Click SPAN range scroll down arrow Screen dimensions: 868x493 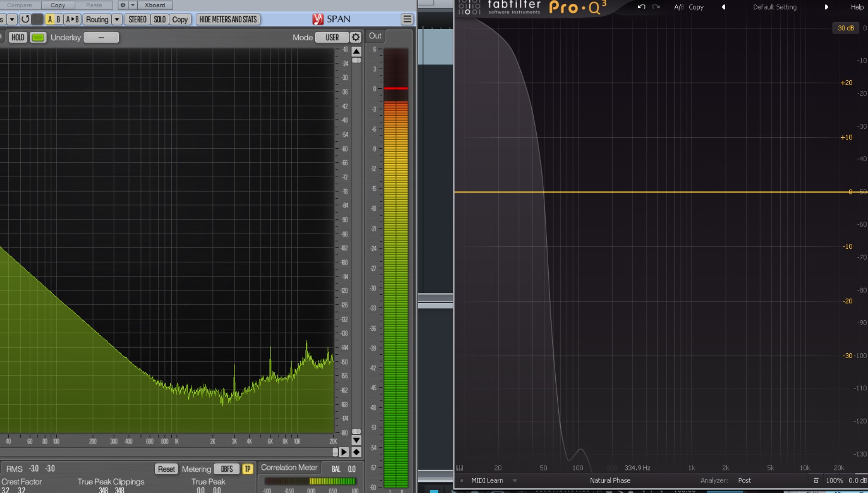356,440
